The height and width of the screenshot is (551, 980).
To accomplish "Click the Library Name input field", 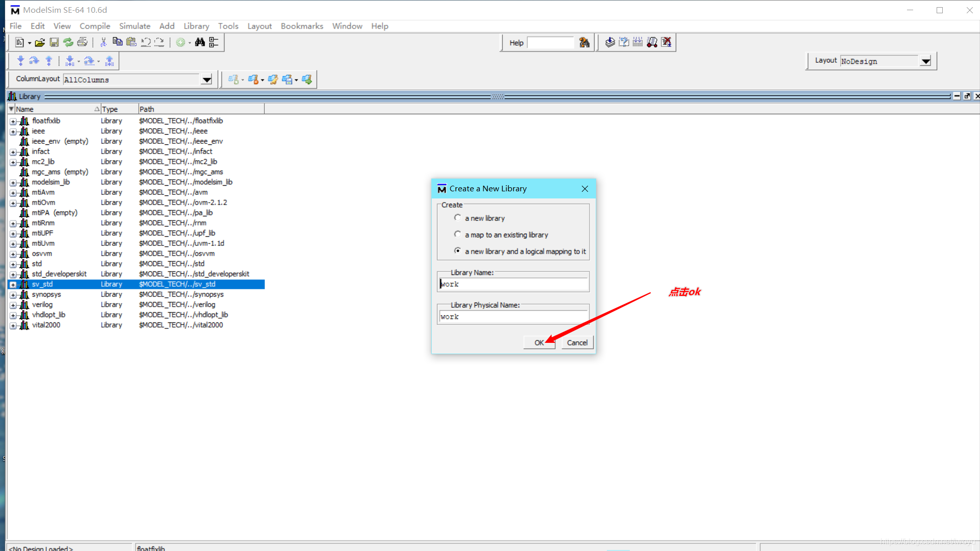I will 513,284.
